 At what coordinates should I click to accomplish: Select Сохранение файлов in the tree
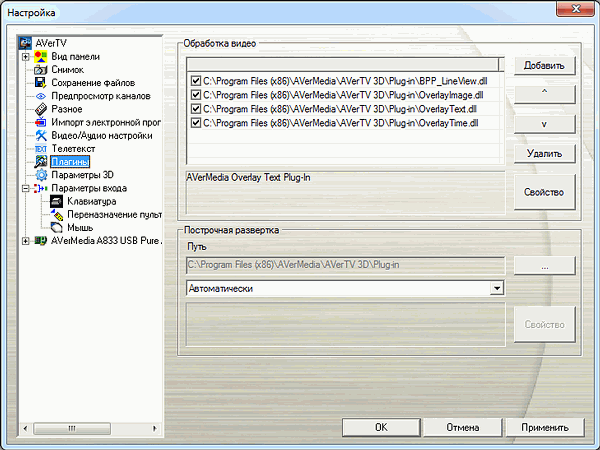point(93,83)
